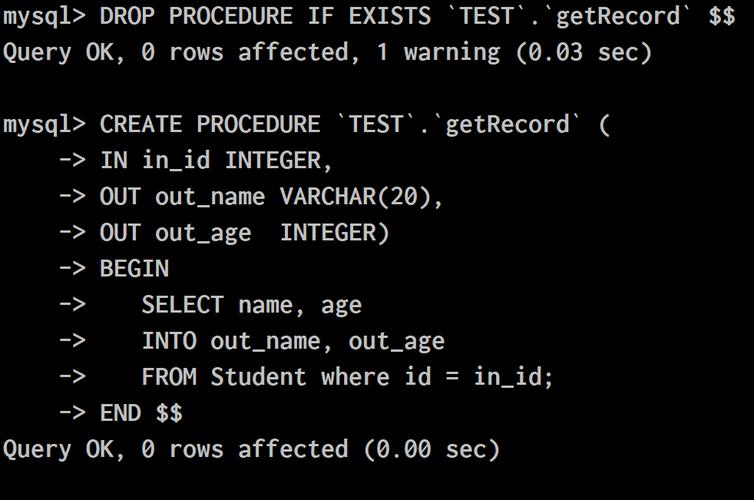Click on the in_id parameter name
Image resolution: width=754 pixels, height=500 pixels.
tap(176, 160)
